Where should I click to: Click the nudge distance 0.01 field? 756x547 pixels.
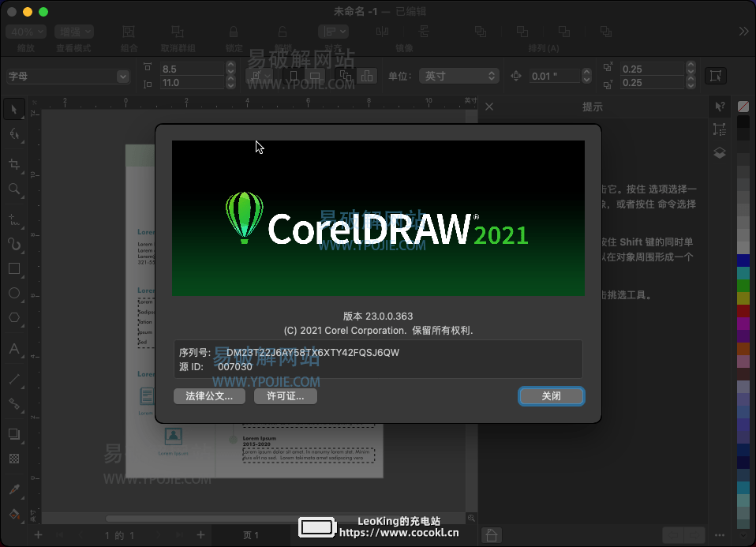coord(555,77)
